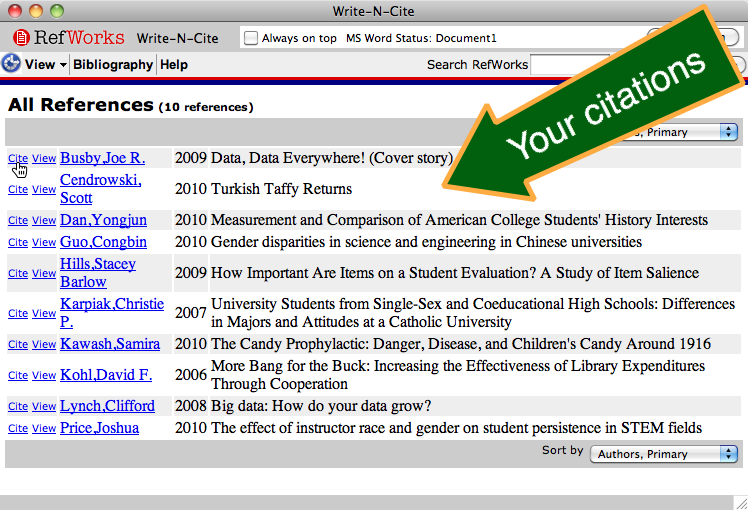
Task: Close the Write-N-Cite window
Action: click(x=15, y=10)
